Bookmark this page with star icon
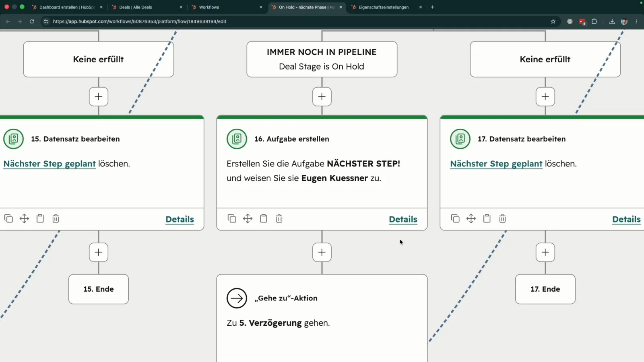 (x=553, y=21)
